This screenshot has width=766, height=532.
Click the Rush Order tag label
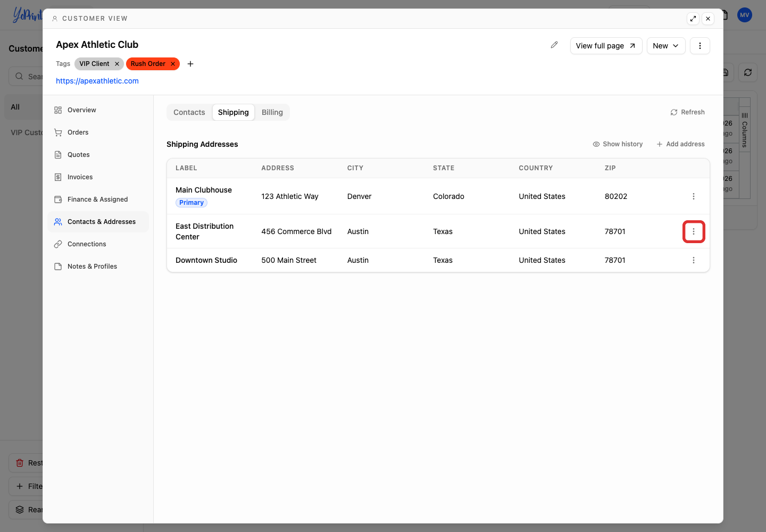148,64
